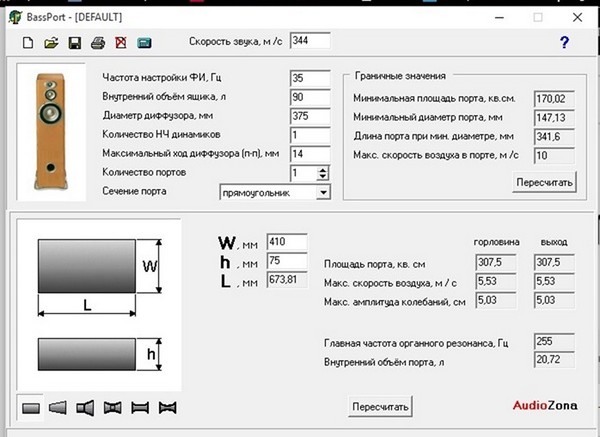Click the red crossed-out toolbar icon
Screen dimensions: 600x437
[x=121, y=42]
